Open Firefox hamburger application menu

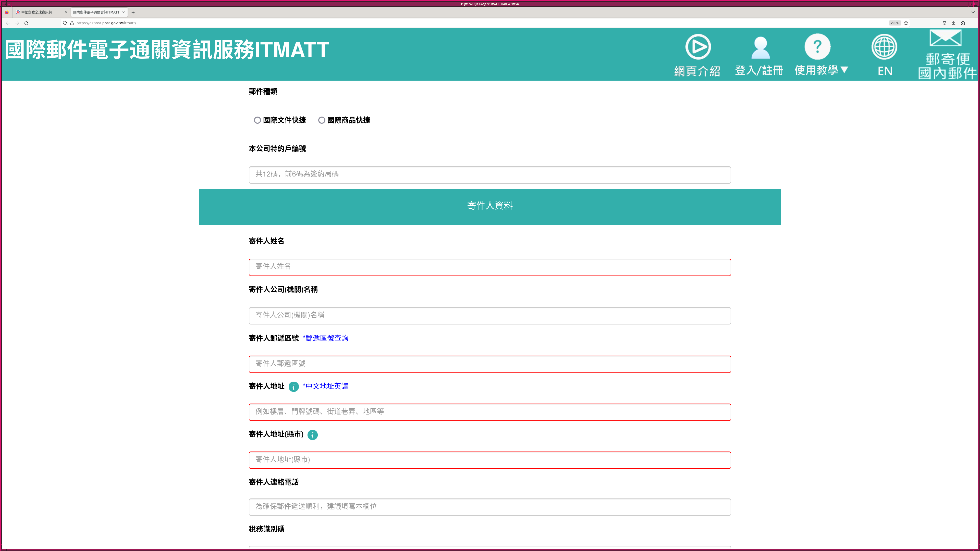tap(972, 23)
